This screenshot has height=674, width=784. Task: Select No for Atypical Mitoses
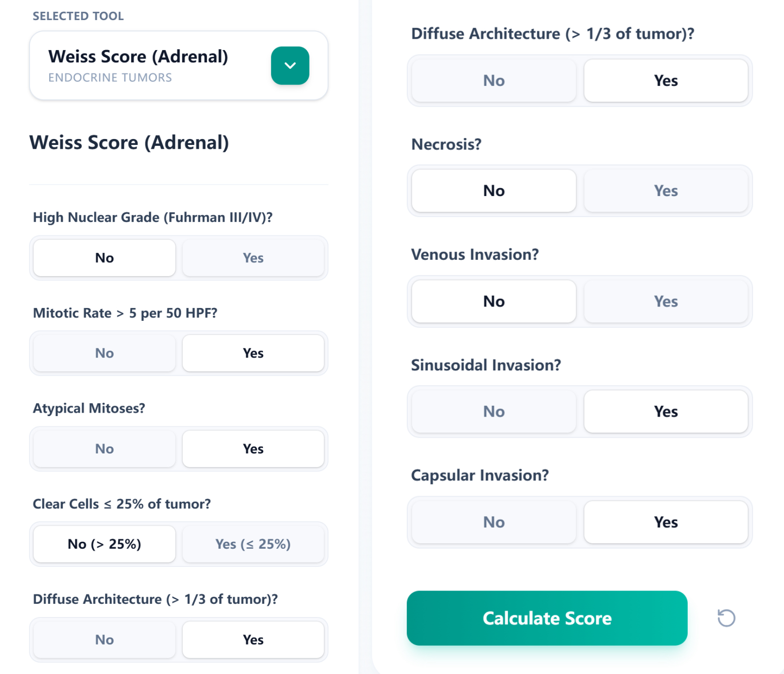[104, 448]
